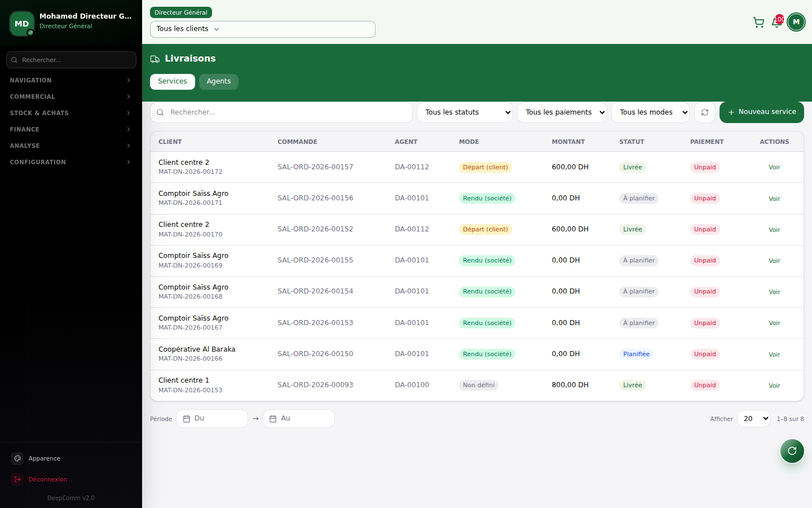Click the Du start date field
812x508 pixels.
pos(212,419)
